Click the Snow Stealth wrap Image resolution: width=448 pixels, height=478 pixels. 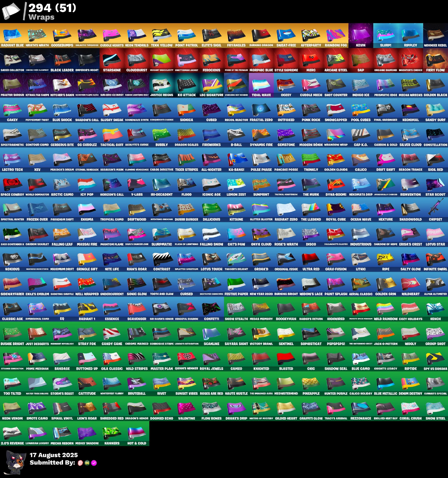236,309
